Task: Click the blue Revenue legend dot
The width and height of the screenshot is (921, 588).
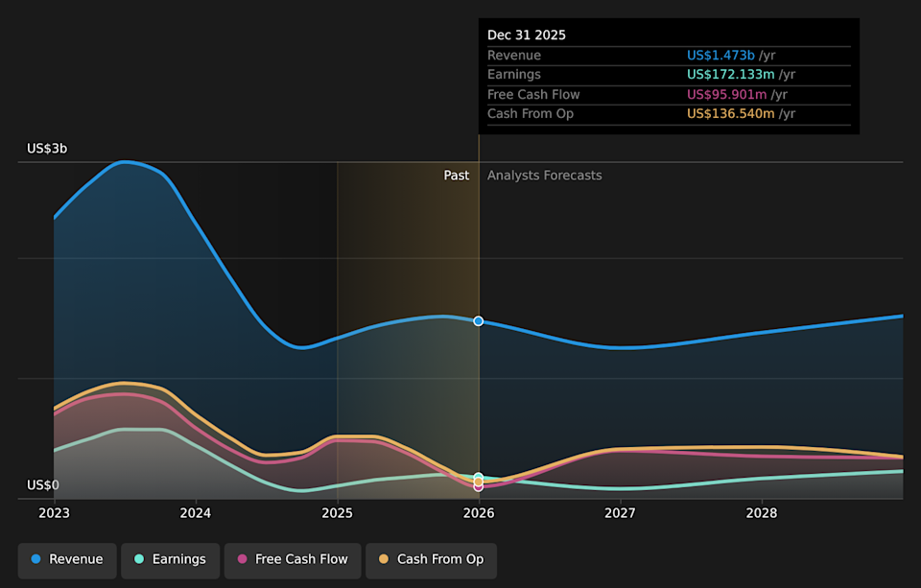Action: [35, 559]
